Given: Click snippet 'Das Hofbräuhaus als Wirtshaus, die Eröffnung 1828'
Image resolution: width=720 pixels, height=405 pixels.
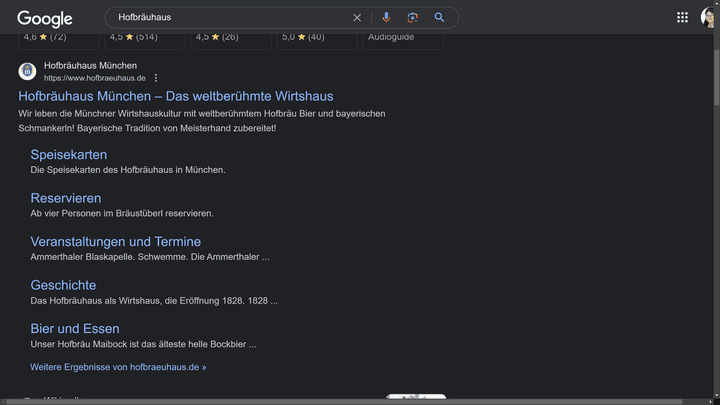Looking at the screenshot, I should click(138, 301).
